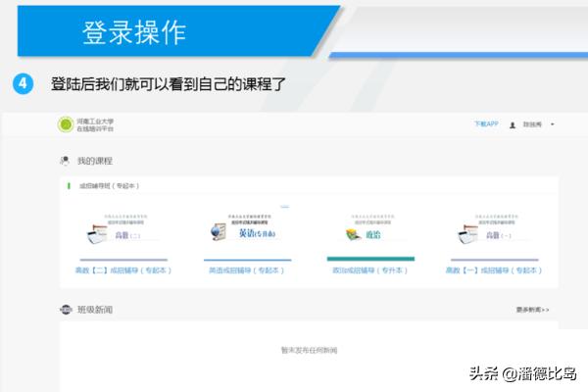Open the 高数【二】成招辅导 course link
The height and width of the screenshot is (392, 588).
tap(123, 270)
